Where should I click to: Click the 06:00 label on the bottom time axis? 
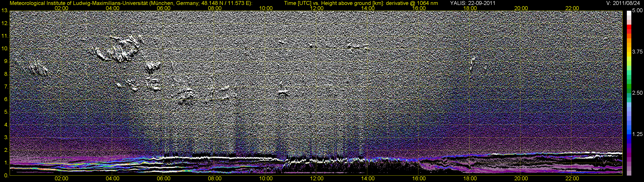pyautogui.click(x=164, y=179)
